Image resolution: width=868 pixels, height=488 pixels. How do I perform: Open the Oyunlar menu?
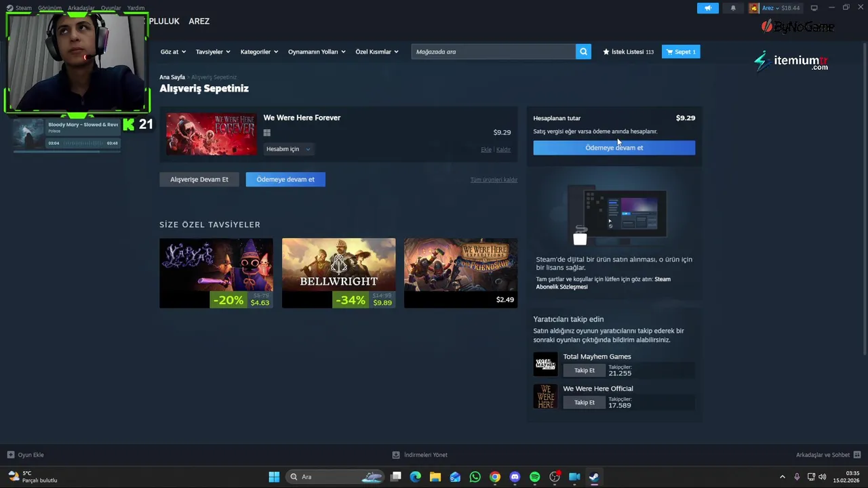coord(111,8)
